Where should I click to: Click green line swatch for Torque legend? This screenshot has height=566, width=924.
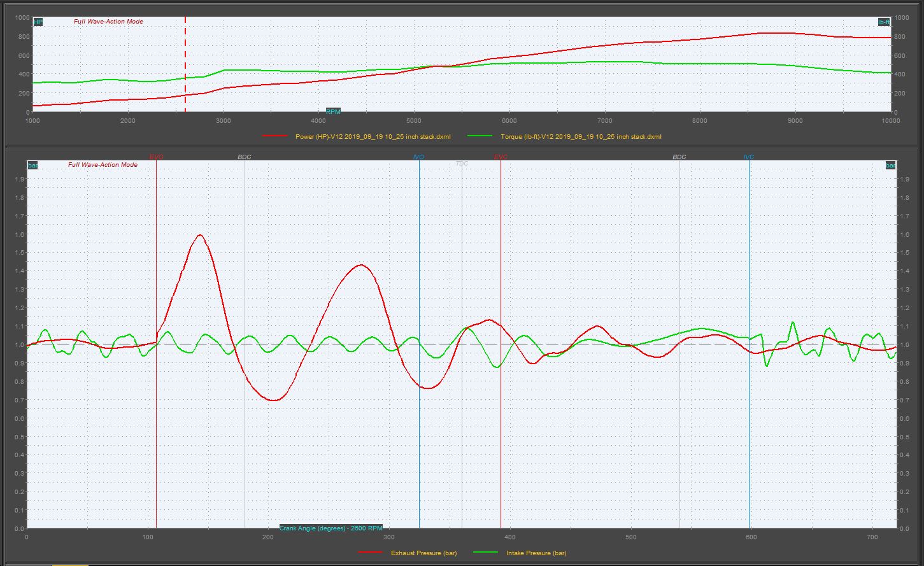pos(480,136)
